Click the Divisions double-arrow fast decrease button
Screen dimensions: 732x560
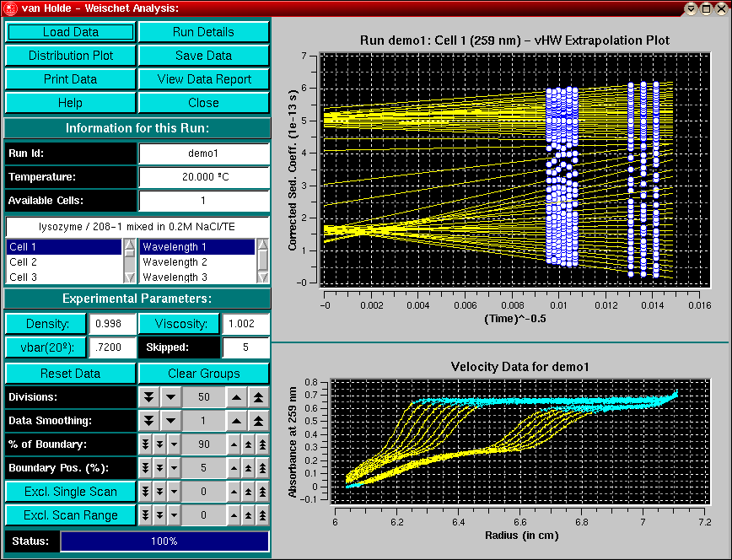(148, 397)
